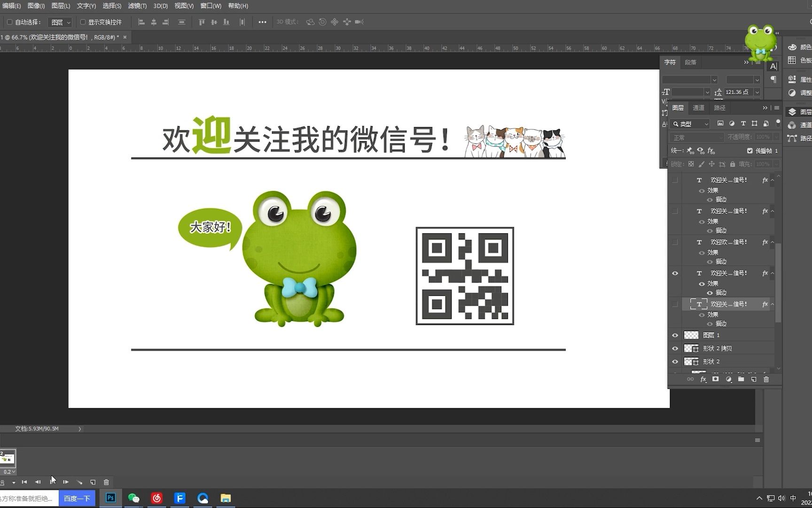
Task: Link layers icon at panel bottom
Action: [690, 379]
